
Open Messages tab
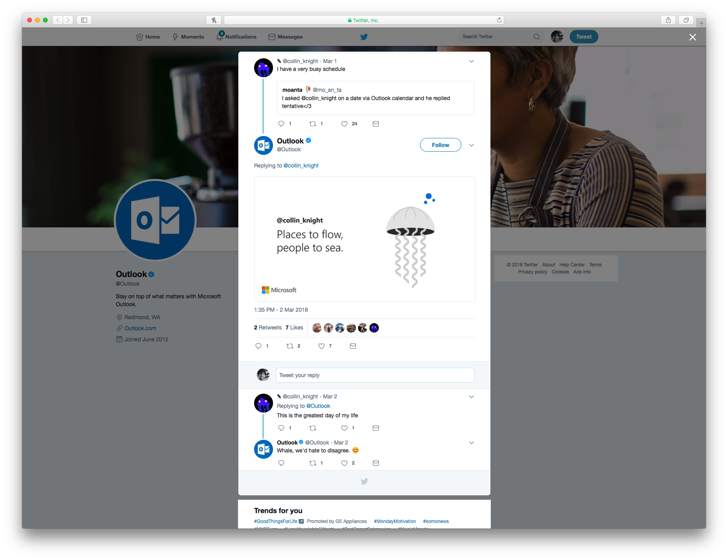(286, 37)
